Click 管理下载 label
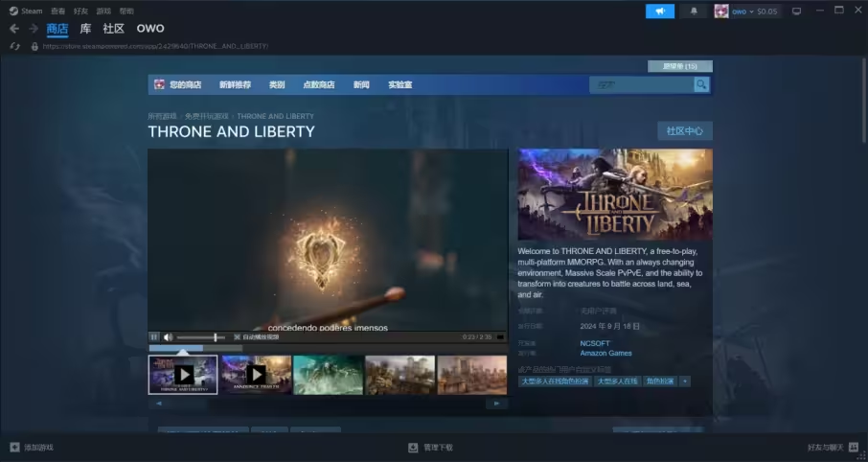The width and height of the screenshot is (868, 462). click(x=438, y=448)
